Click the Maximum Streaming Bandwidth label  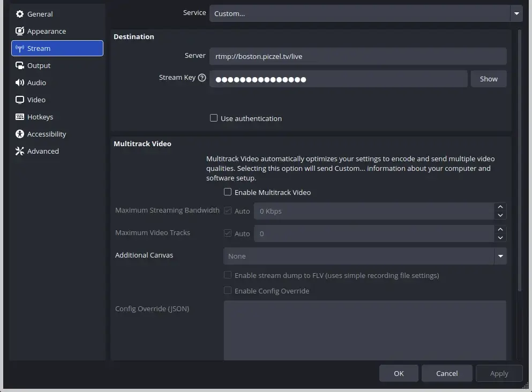pyautogui.click(x=167, y=210)
